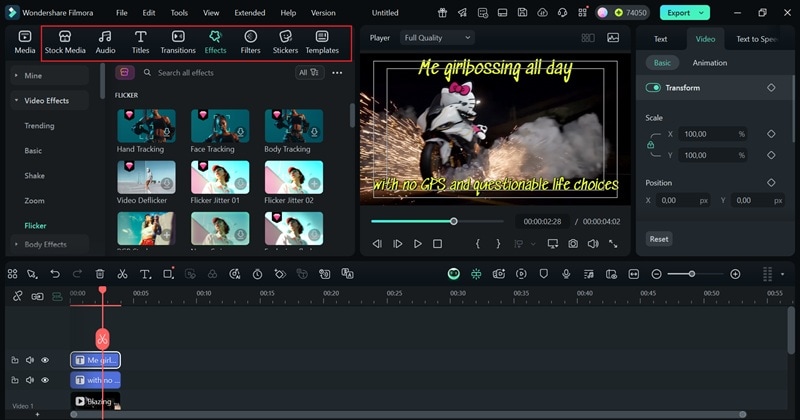Screen dimensions: 800x420
Task: Zoom in the timeline
Action: coord(735,274)
